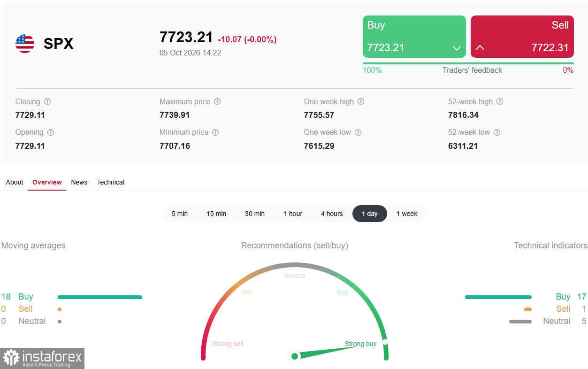Click the Sell label on the red button

point(560,25)
